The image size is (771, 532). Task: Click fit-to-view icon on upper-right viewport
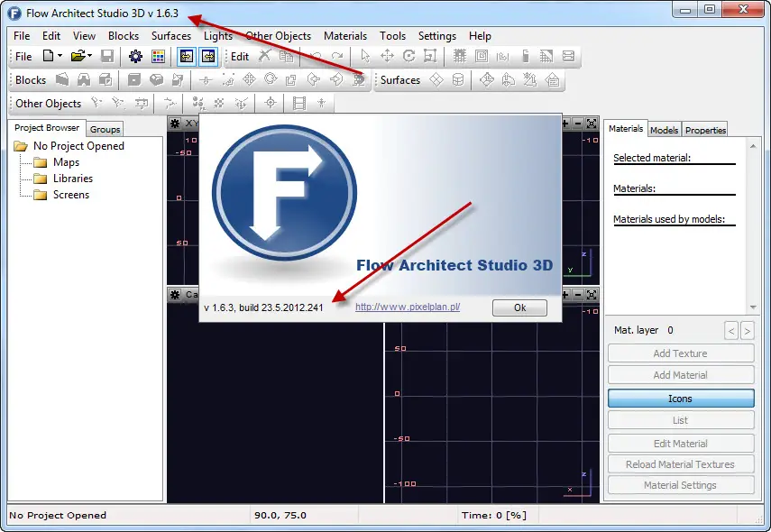pyautogui.click(x=592, y=124)
